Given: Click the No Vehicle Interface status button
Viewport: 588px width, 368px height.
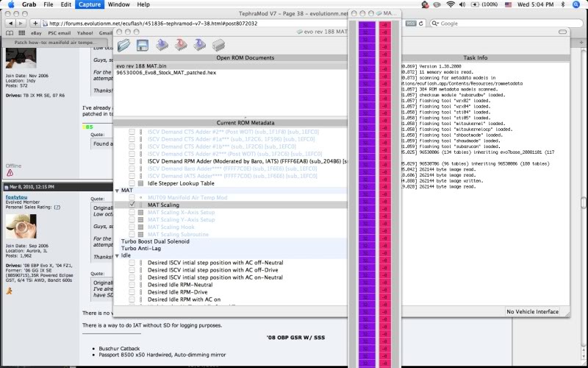Looking at the screenshot, I should [x=532, y=311].
